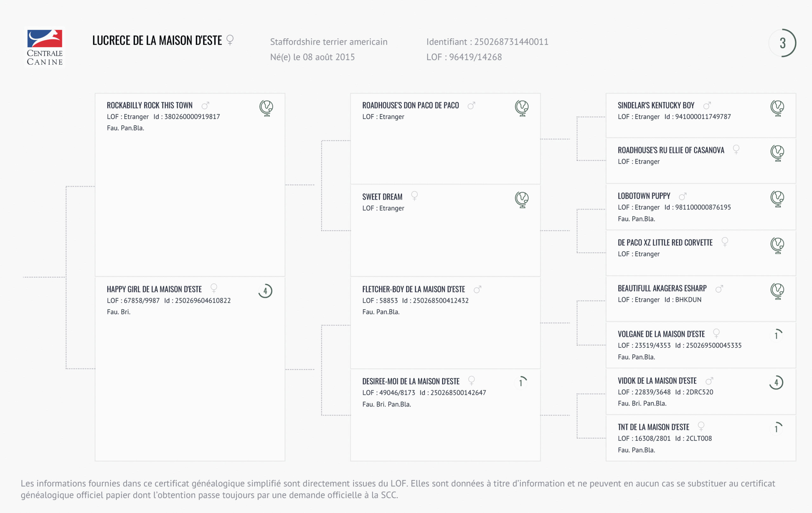Expand Volgane de la Maison d'Este's 1 badge
812x513 pixels.
tap(776, 335)
